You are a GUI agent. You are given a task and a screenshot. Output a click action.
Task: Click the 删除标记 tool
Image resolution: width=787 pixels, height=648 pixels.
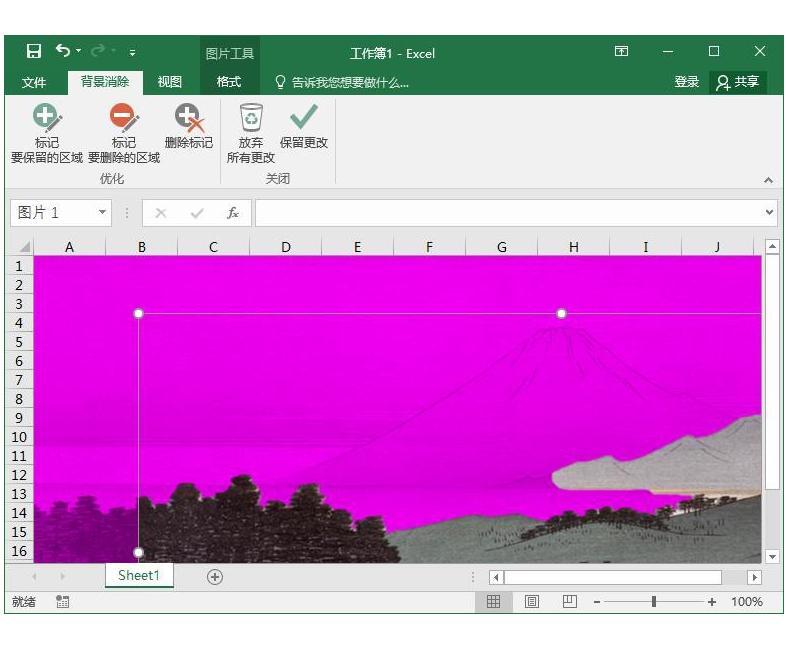click(189, 127)
